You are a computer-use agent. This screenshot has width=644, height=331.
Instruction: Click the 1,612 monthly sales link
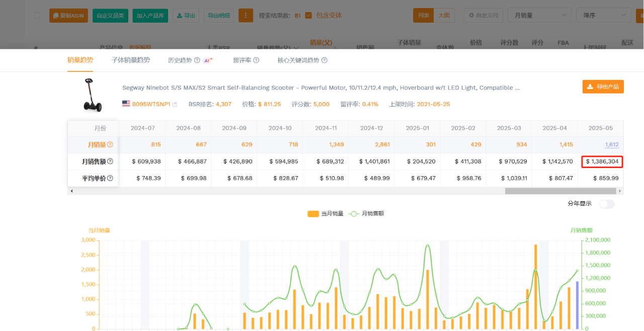click(612, 145)
